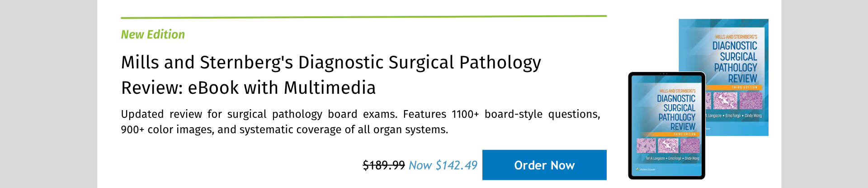The image size is (868, 188).
Task: Click the right histology image on the print cover
Action: tap(750, 100)
